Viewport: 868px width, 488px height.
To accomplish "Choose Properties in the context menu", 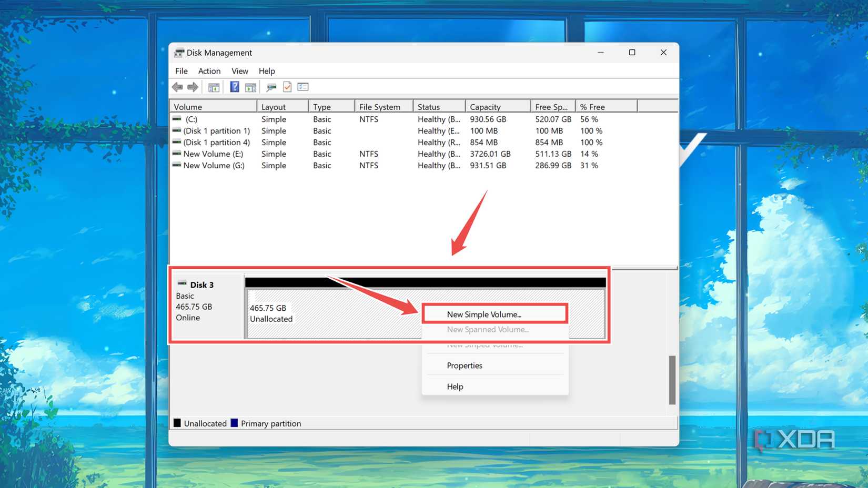I will (464, 365).
